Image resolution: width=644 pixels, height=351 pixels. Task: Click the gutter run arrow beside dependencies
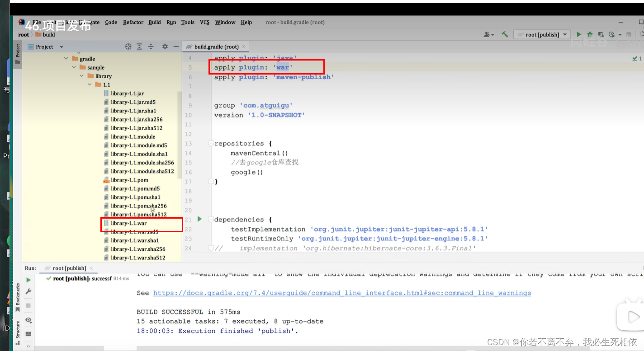tap(199, 219)
